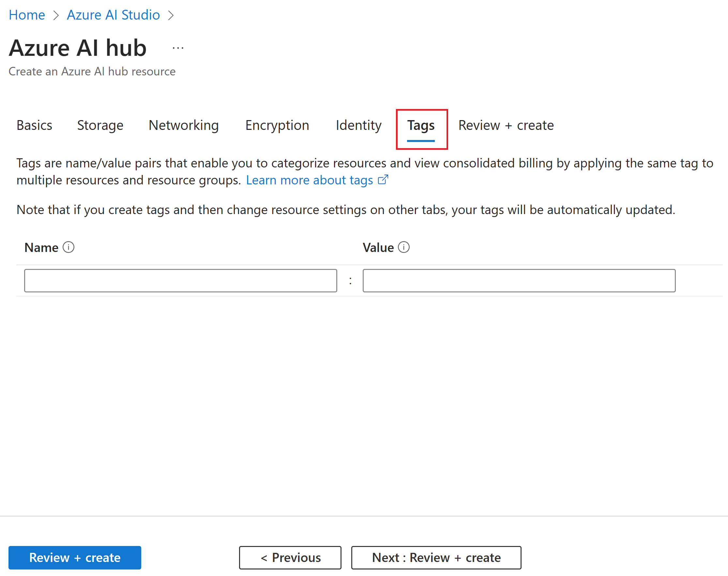Select the highlighted Tags tab
Viewport: 728px width, 576px height.
pyautogui.click(x=421, y=125)
